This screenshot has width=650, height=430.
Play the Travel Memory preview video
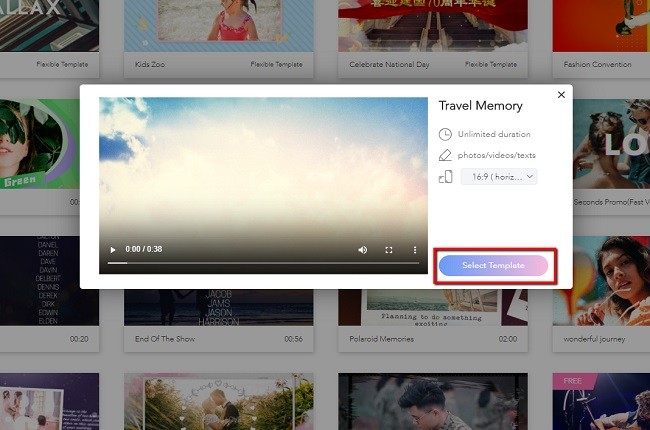(x=113, y=250)
